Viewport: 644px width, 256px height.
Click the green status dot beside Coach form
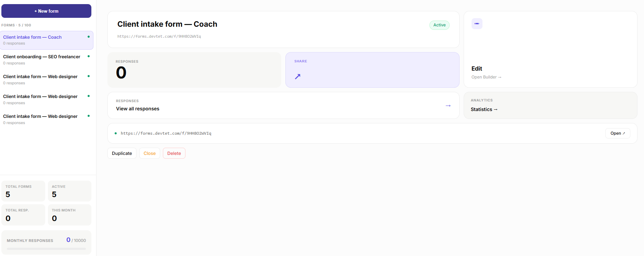click(89, 37)
